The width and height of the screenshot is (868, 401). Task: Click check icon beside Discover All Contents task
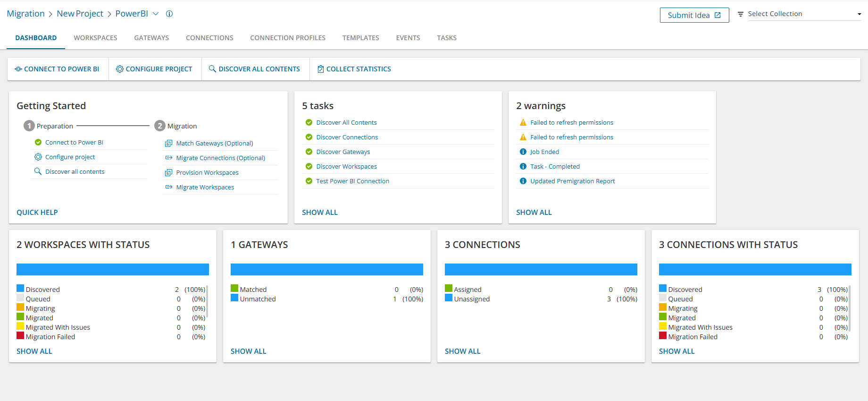click(x=309, y=122)
